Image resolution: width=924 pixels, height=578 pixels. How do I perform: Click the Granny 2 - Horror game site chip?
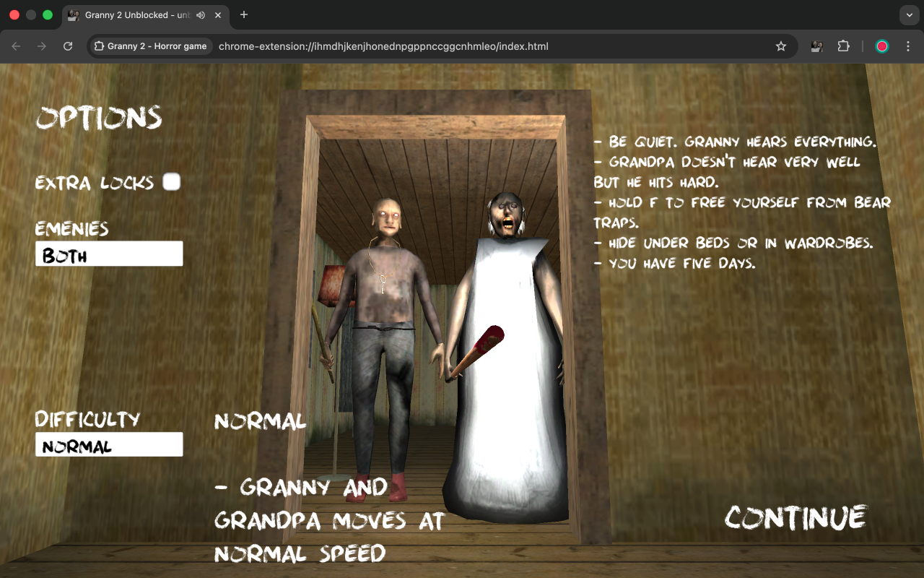150,46
